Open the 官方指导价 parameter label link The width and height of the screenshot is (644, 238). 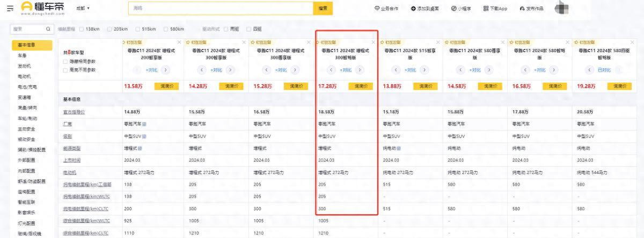click(x=74, y=112)
